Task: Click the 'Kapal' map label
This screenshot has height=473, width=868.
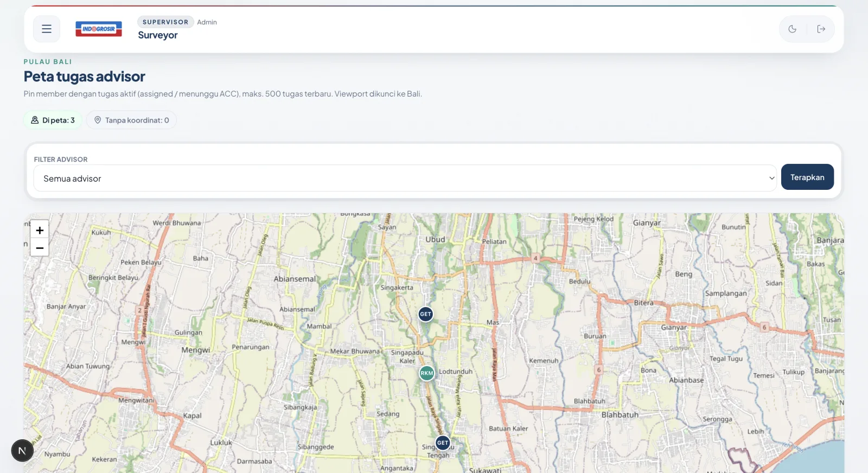Action: click(193, 416)
